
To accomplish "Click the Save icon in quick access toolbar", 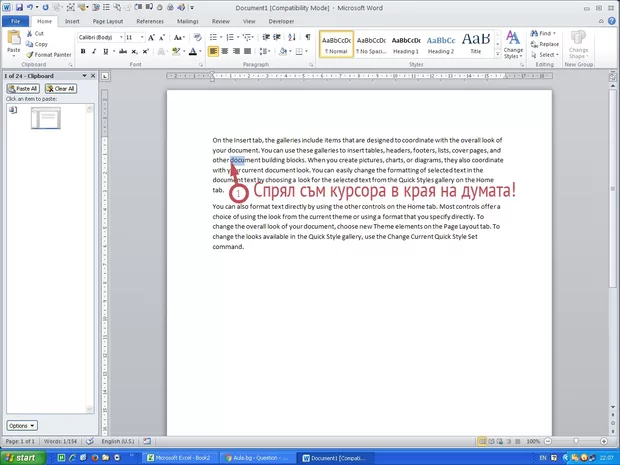I will click(19, 7).
